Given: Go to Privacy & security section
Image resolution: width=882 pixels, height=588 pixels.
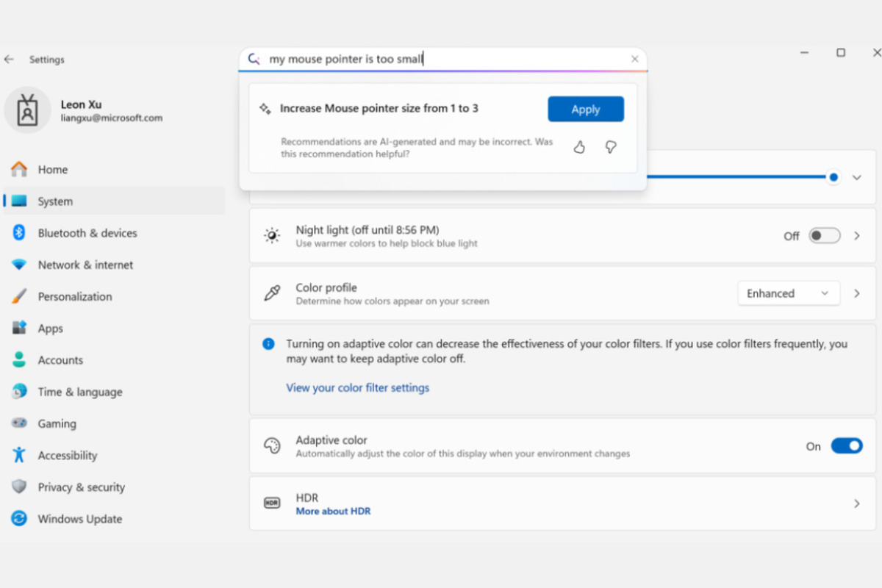Looking at the screenshot, I should pos(81,487).
